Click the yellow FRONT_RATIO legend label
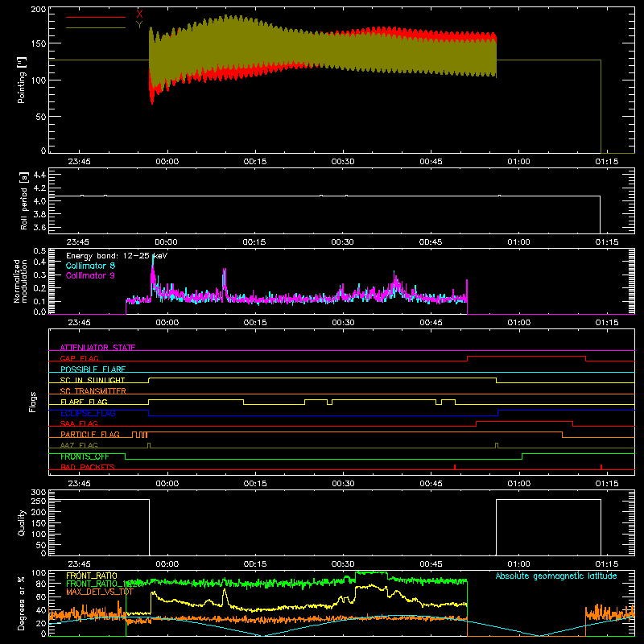 (92, 576)
